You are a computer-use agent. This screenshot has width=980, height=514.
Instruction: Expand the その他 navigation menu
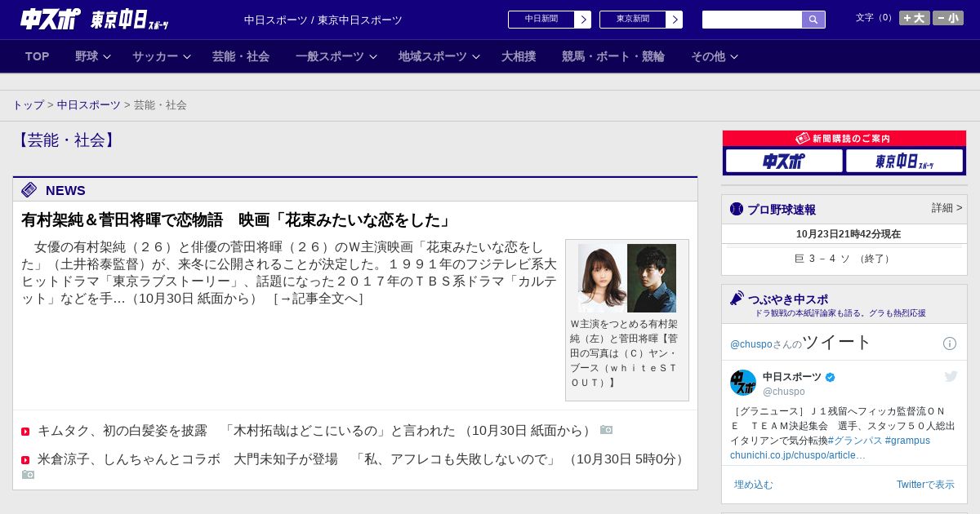pyautogui.click(x=715, y=56)
